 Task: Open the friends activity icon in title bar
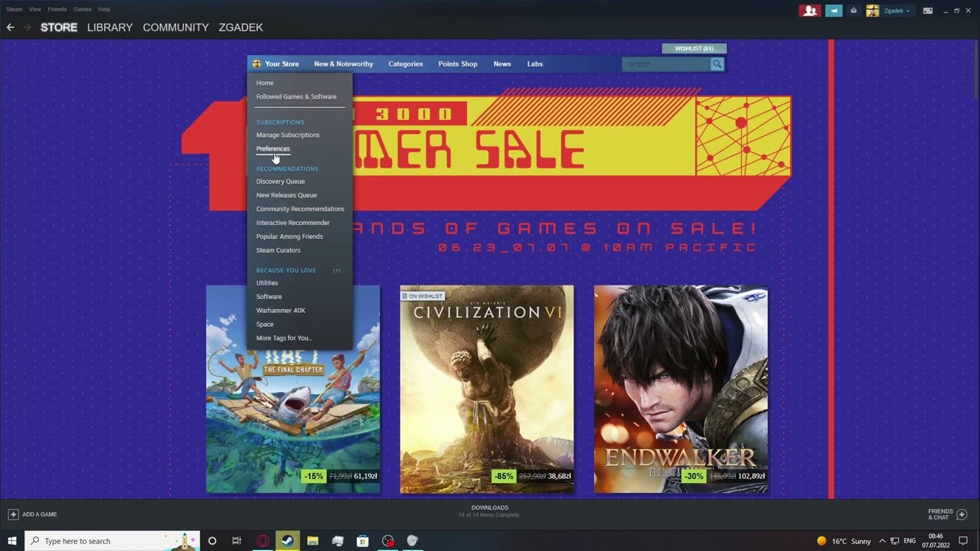pyautogui.click(x=810, y=11)
